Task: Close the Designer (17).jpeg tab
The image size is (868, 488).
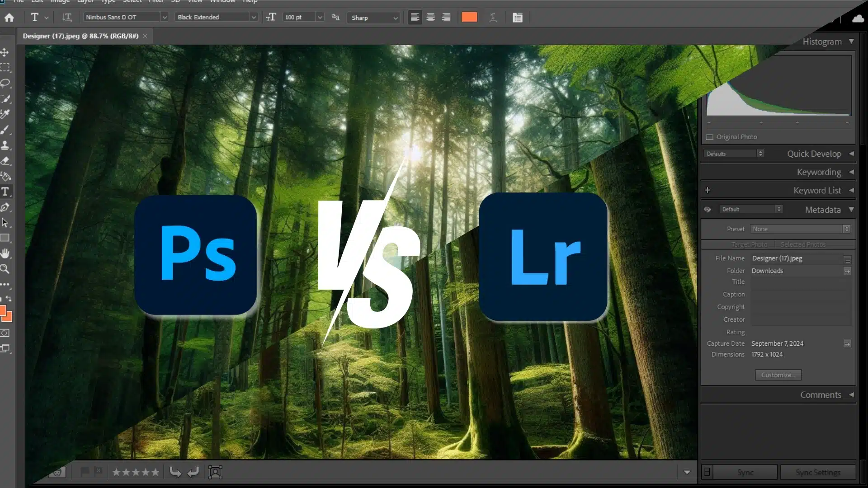Action: (x=145, y=36)
